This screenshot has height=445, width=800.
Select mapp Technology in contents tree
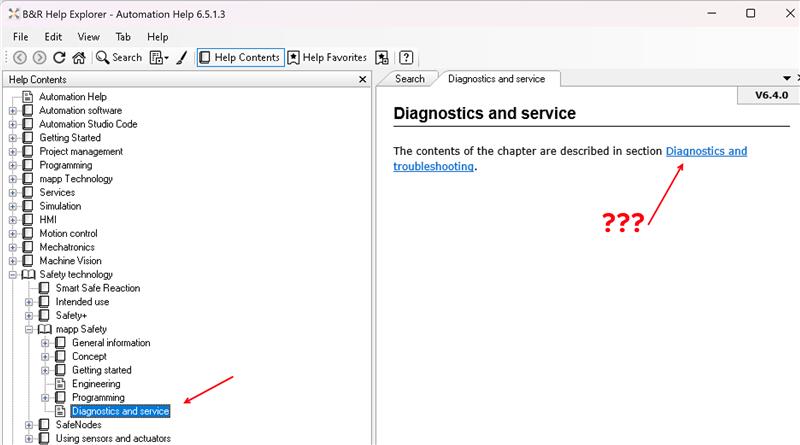[x=76, y=179]
